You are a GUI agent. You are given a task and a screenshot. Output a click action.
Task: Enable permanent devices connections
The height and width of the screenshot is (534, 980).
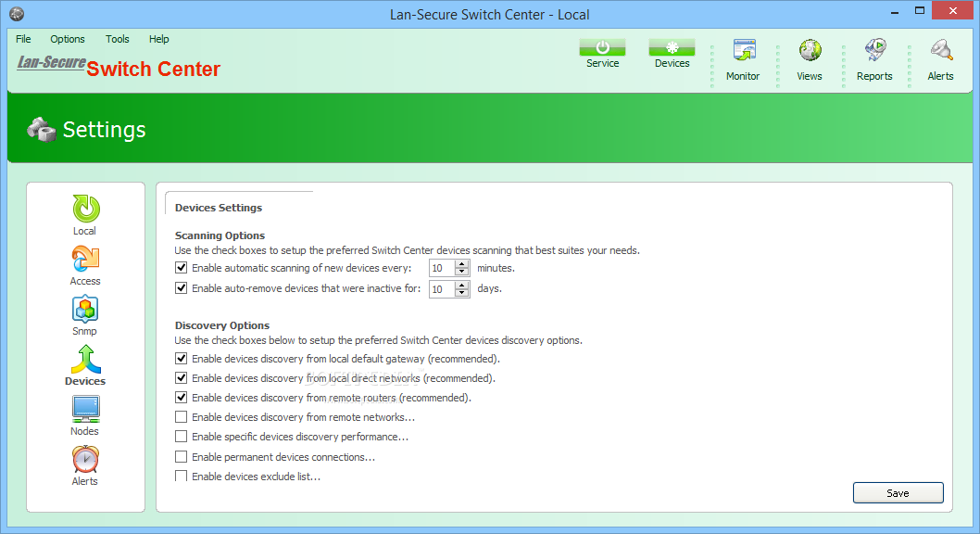(182, 456)
